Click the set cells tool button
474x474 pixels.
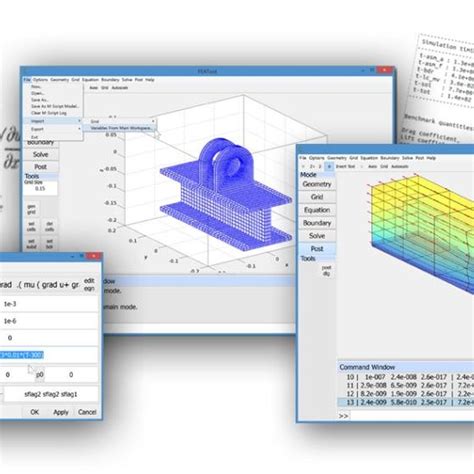[x=31, y=227]
